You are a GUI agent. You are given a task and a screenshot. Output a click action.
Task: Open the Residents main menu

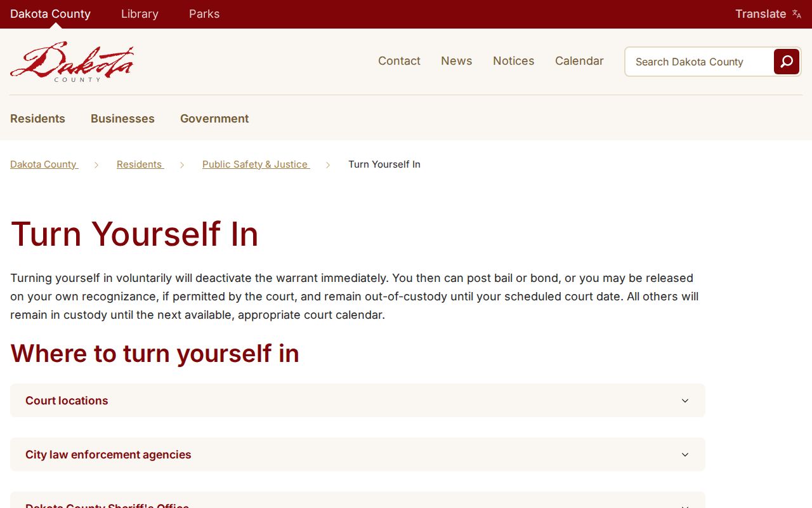click(37, 119)
